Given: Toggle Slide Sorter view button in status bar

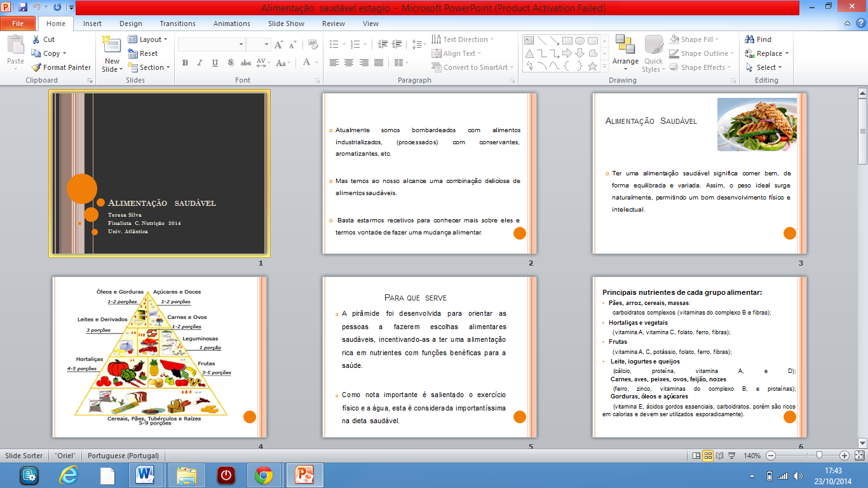Looking at the screenshot, I should point(708,456).
